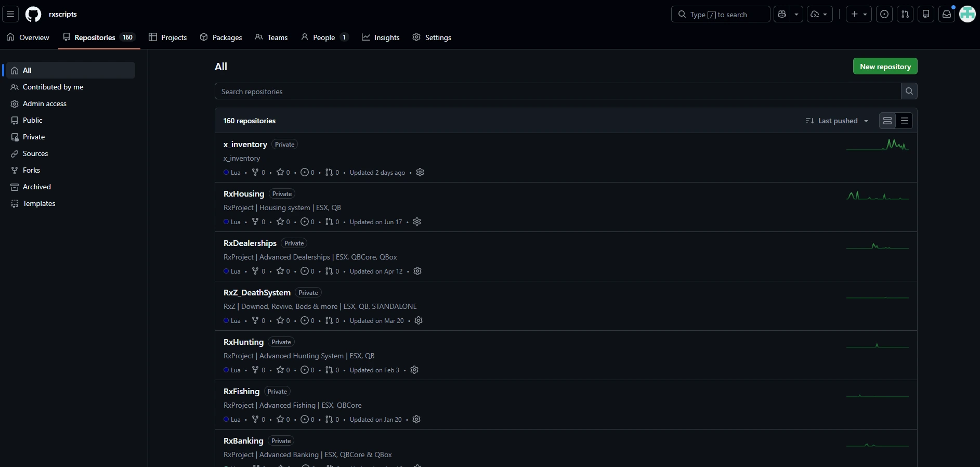This screenshot has height=467, width=980.
Task: Filter by Forks in sidebar
Action: tap(71, 170)
